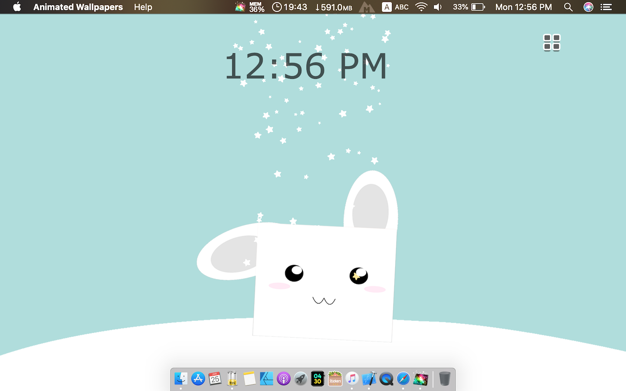This screenshot has width=626, height=391.
Task: Open Animated Wallpapers icon in the Dock
Action: [x=420, y=378]
